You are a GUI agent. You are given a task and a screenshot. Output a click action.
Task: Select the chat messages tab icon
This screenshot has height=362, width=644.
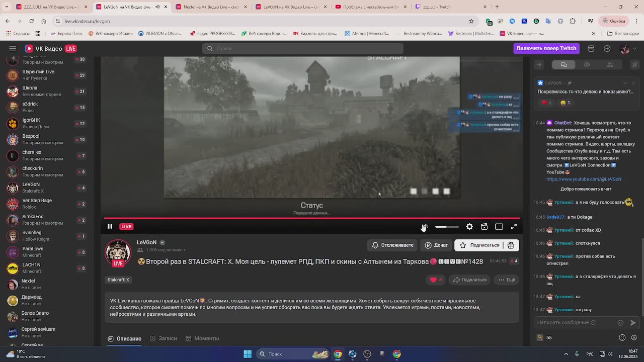pyautogui.click(x=563, y=64)
